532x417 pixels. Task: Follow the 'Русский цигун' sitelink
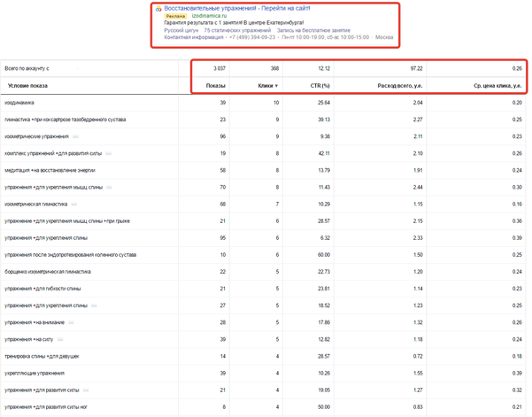(x=181, y=30)
